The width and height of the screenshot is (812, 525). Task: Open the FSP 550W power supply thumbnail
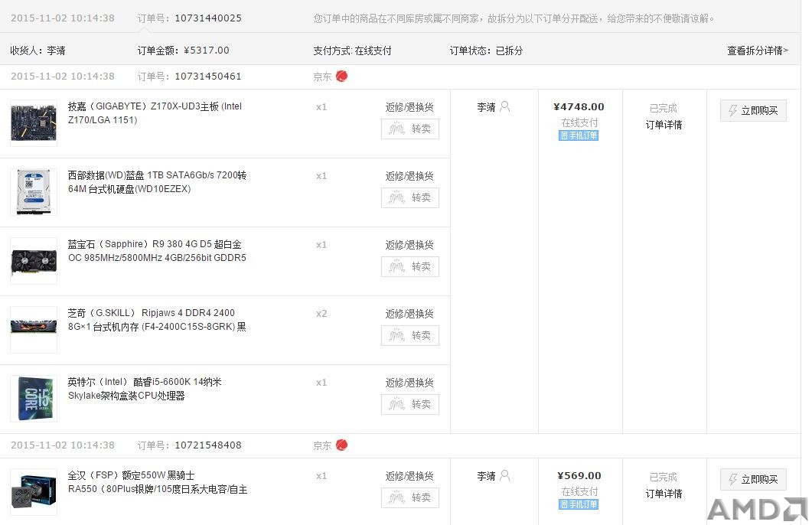(34, 492)
